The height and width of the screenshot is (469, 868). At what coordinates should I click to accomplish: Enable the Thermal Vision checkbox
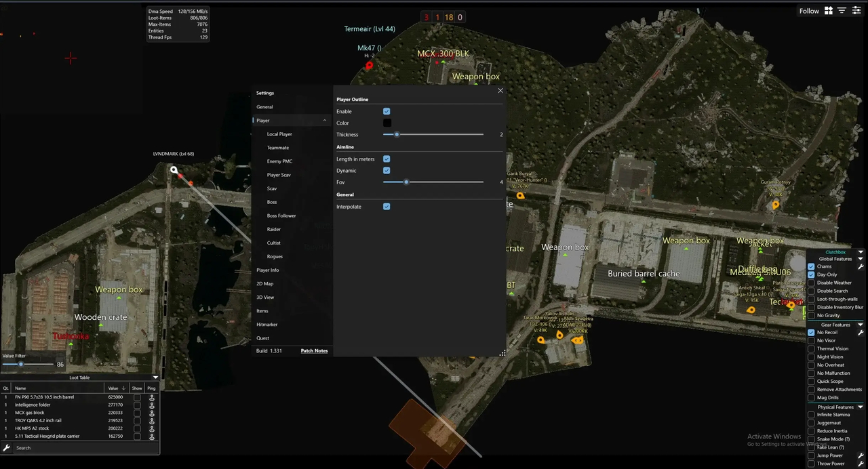812,348
